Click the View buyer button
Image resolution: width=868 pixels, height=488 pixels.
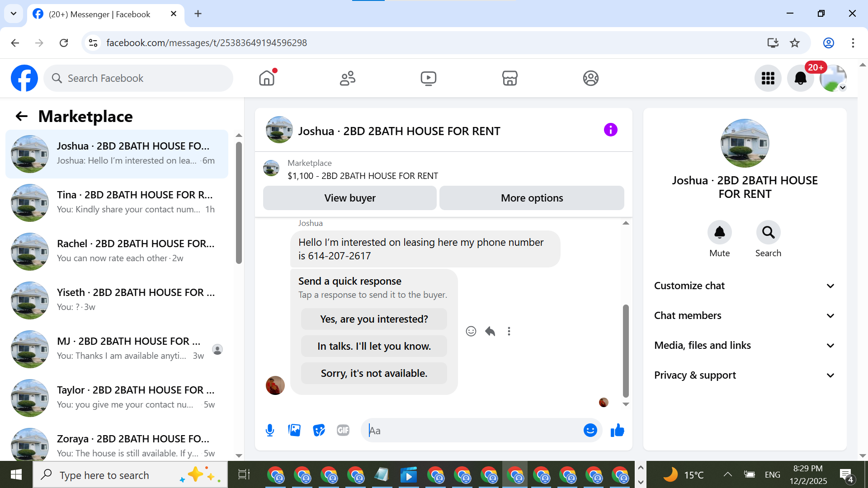[349, 198]
